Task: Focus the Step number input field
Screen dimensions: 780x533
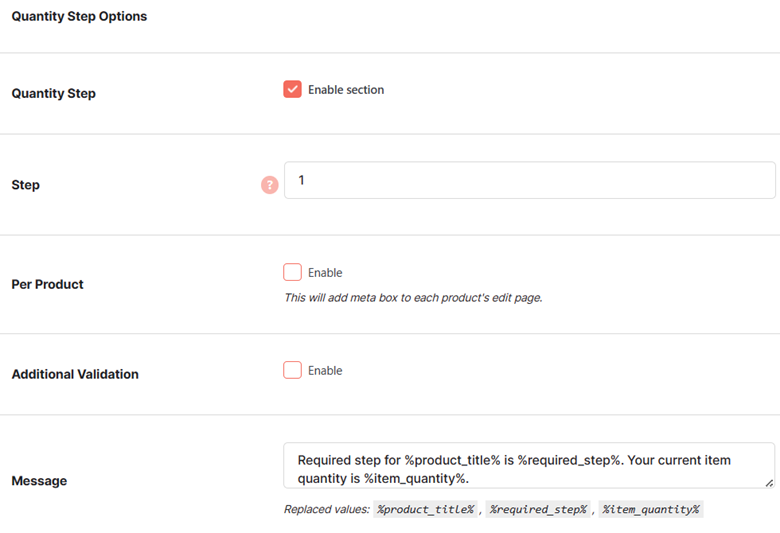Action: (530, 180)
